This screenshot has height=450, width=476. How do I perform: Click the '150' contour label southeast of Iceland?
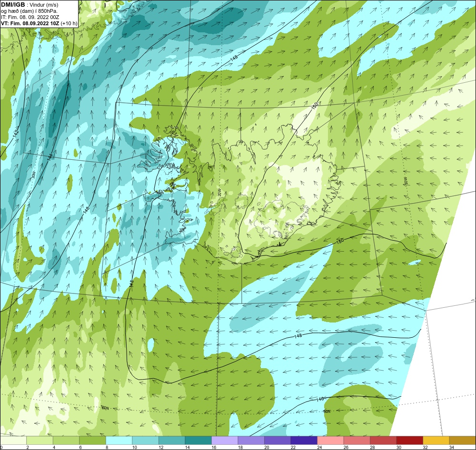340,241
